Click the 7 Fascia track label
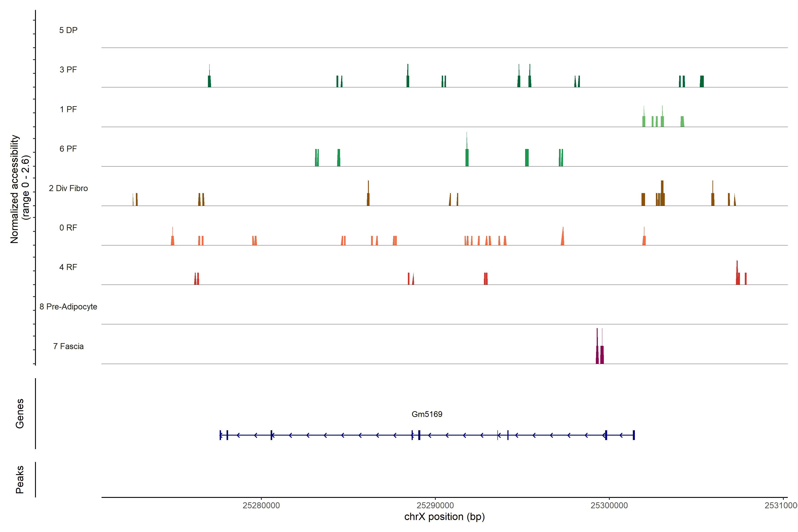Viewport: 798px width, 532px height. pos(68,346)
